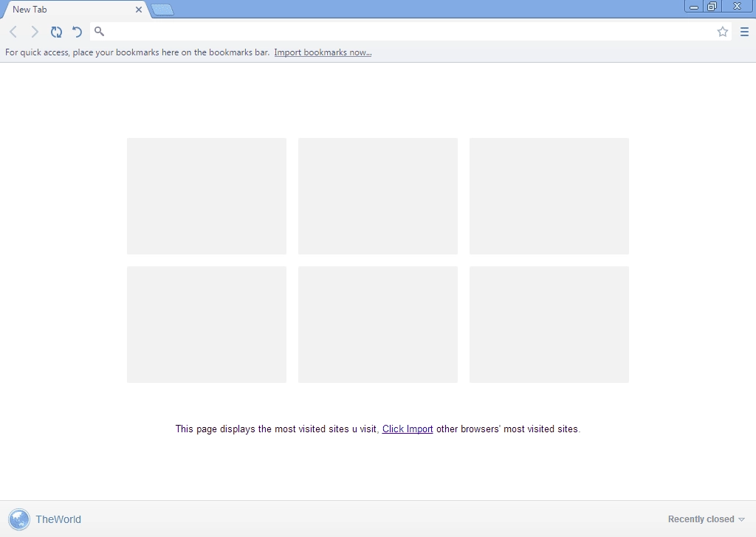
Task: Open the browser main menu icon
Action: [744, 32]
